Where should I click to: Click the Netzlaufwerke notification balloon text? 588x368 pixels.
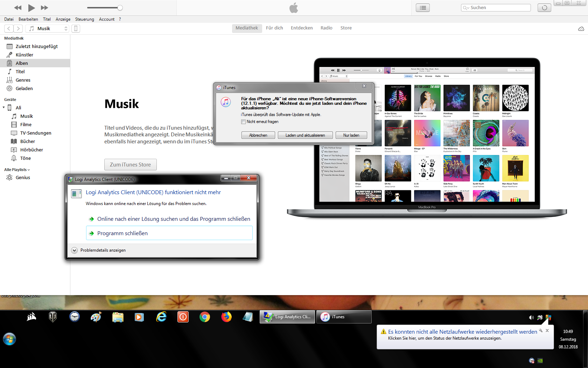coord(462,332)
